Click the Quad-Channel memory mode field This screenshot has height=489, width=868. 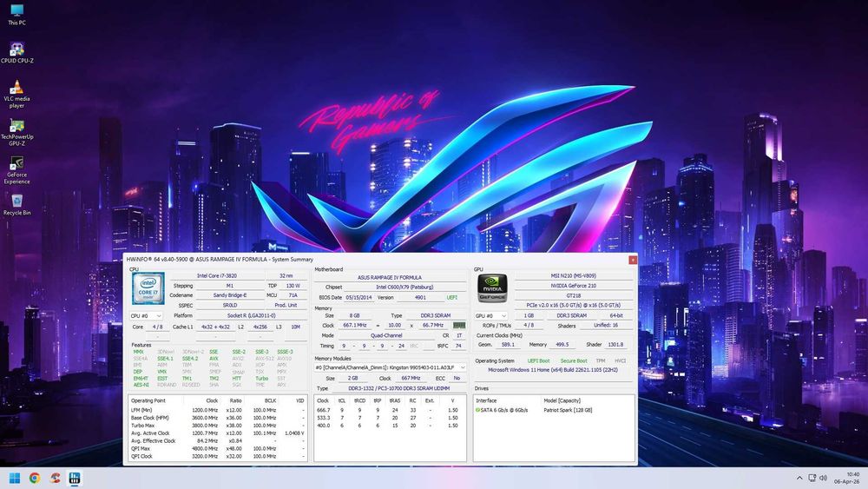pos(386,335)
